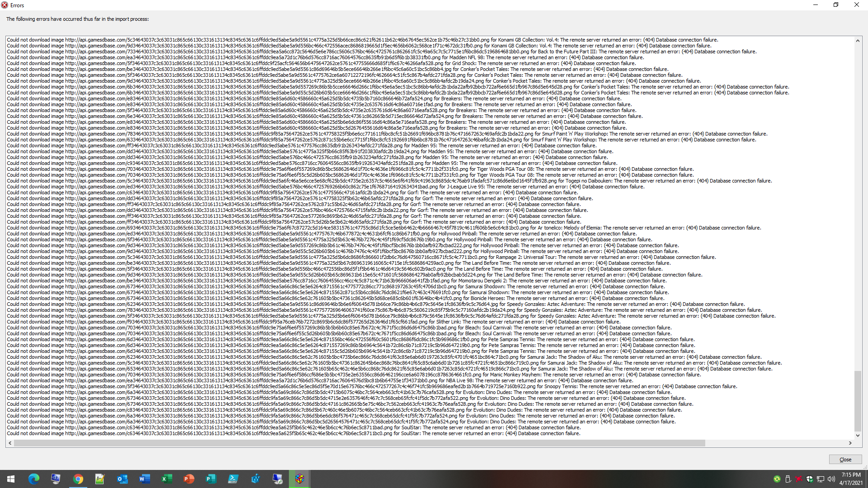
Task: Minimize the Errors window
Action: click(x=816, y=5)
